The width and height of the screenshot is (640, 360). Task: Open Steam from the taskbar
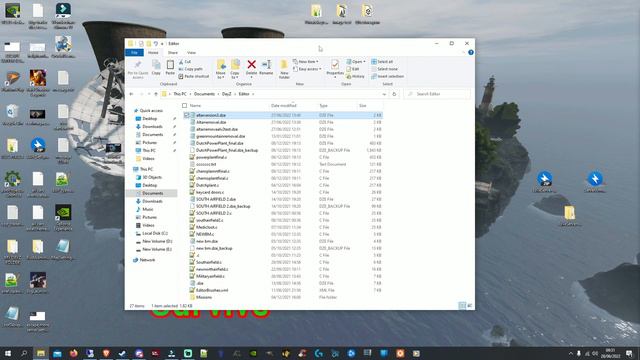[x=122, y=353]
